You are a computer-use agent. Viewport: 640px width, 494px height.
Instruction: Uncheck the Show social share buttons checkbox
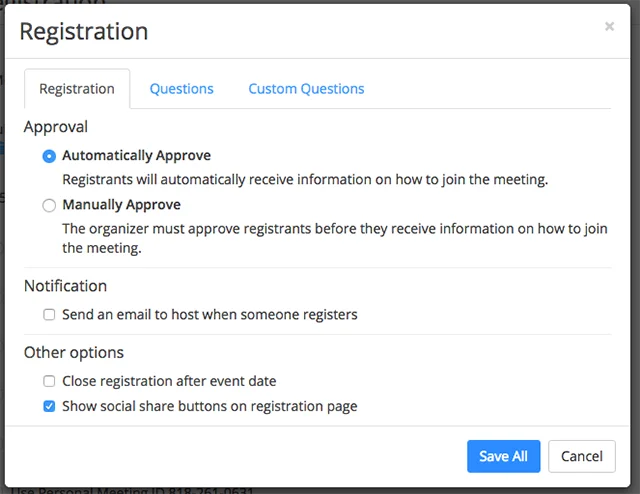click(49, 407)
